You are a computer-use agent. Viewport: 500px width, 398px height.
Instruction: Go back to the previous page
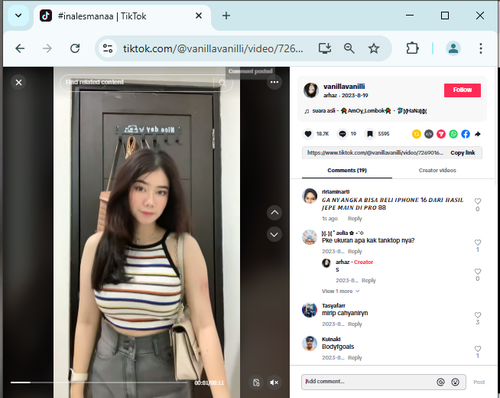20,49
